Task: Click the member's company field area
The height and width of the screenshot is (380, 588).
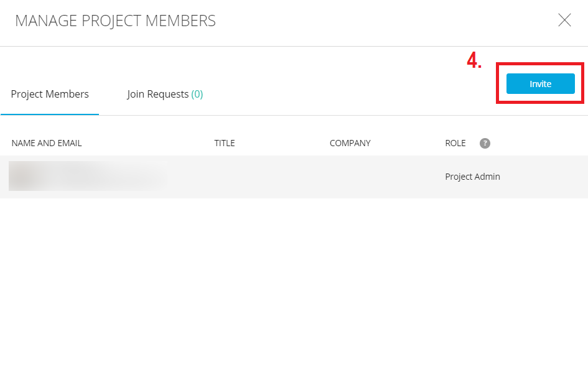Action: pos(350,177)
